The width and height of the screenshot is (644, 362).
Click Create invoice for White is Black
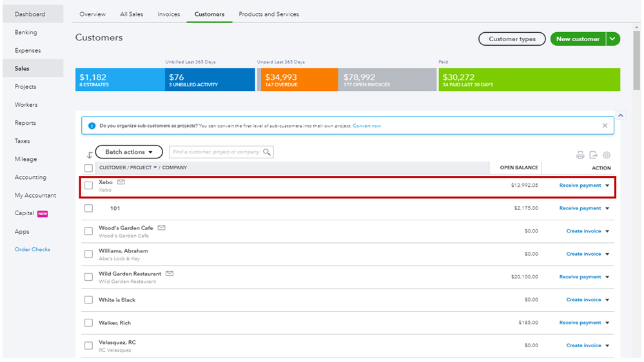point(583,300)
